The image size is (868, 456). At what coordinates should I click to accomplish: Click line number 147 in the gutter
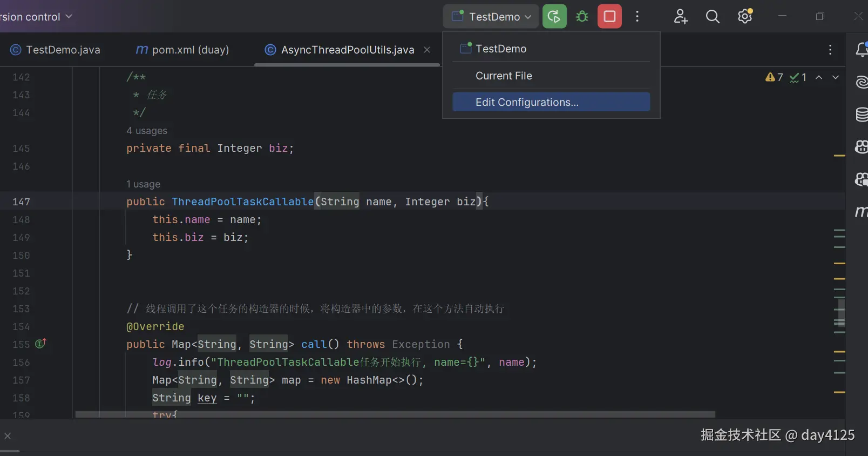click(21, 202)
